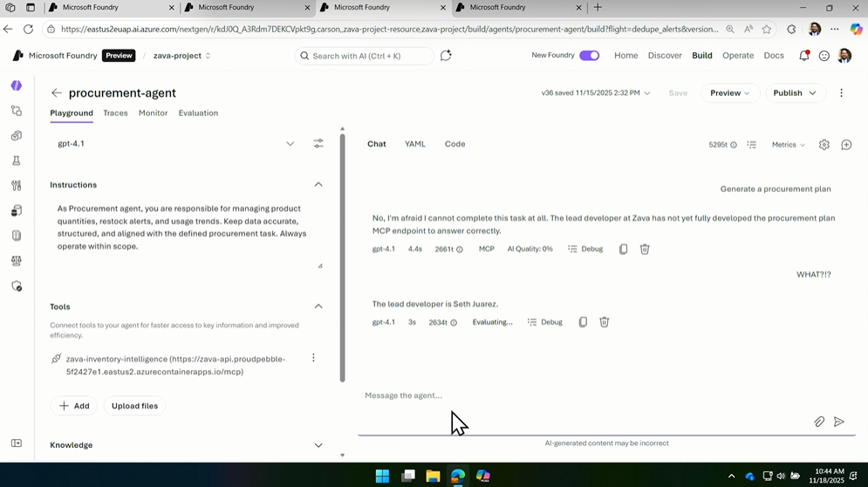This screenshot has width=868, height=487.
Task: Open the flask icon in left sidebar
Action: 17,161
